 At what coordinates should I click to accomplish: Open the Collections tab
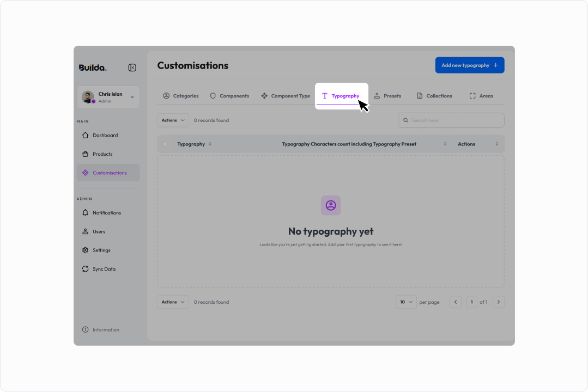434,96
